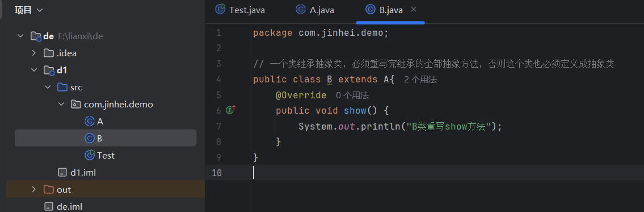This screenshot has width=644, height=212.
Task: Click the class icon beside A
Action: pos(90,122)
